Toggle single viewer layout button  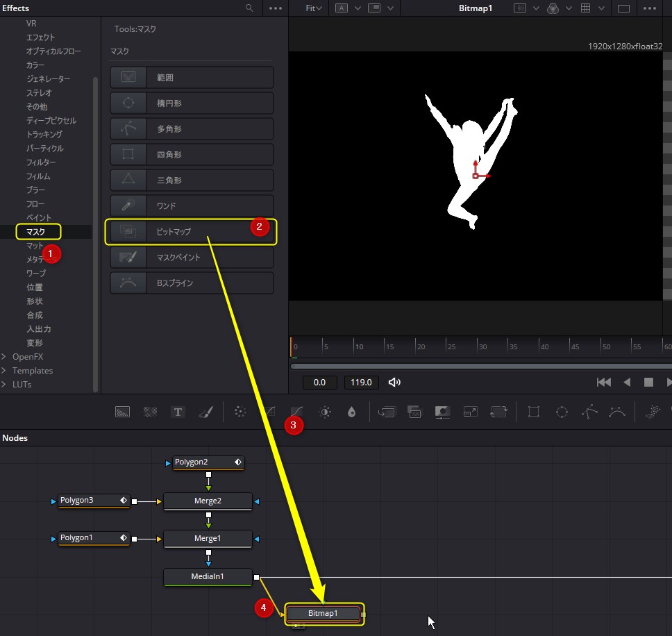[623, 8]
